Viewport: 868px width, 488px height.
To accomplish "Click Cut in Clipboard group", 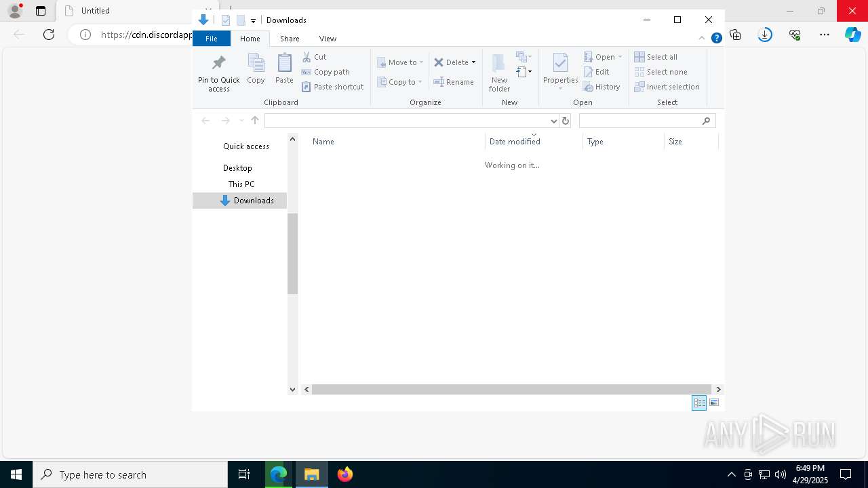I will [x=314, y=57].
